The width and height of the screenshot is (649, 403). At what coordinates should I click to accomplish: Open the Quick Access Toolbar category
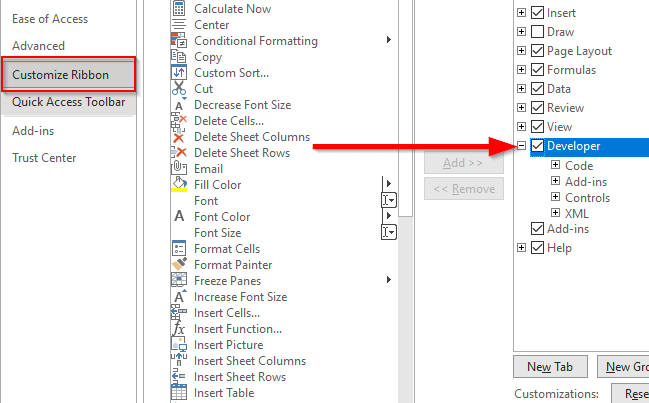click(x=68, y=101)
